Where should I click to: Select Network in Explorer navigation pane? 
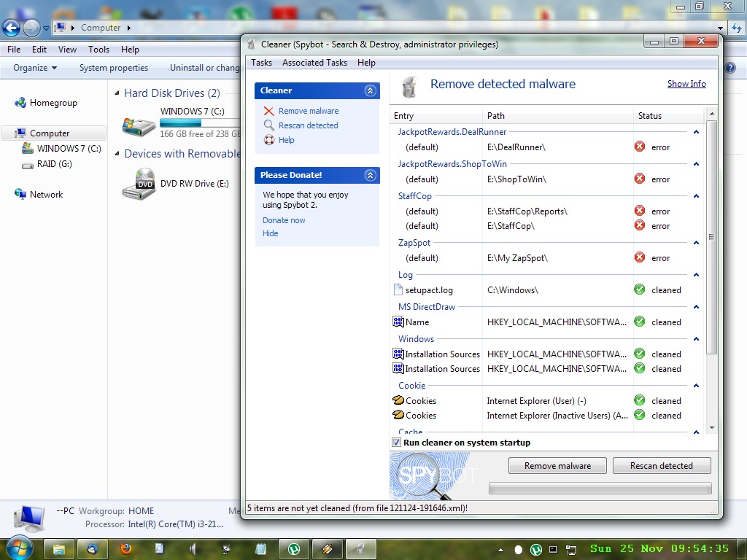pyautogui.click(x=46, y=194)
